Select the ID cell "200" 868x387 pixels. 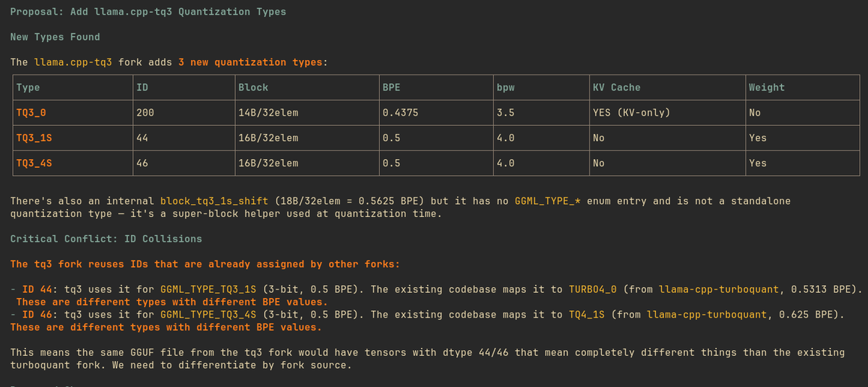coord(145,113)
